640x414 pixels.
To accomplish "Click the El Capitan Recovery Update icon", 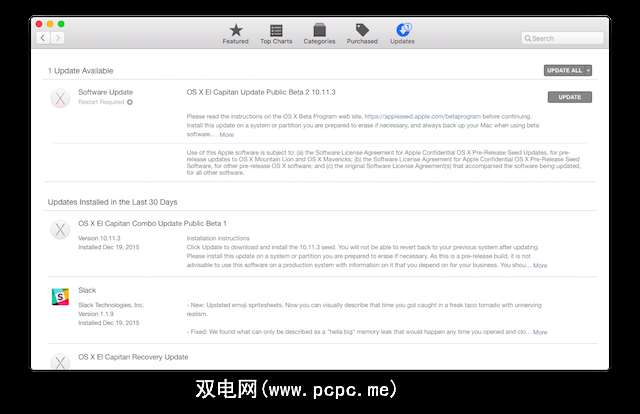I will (x=60, y=362).
